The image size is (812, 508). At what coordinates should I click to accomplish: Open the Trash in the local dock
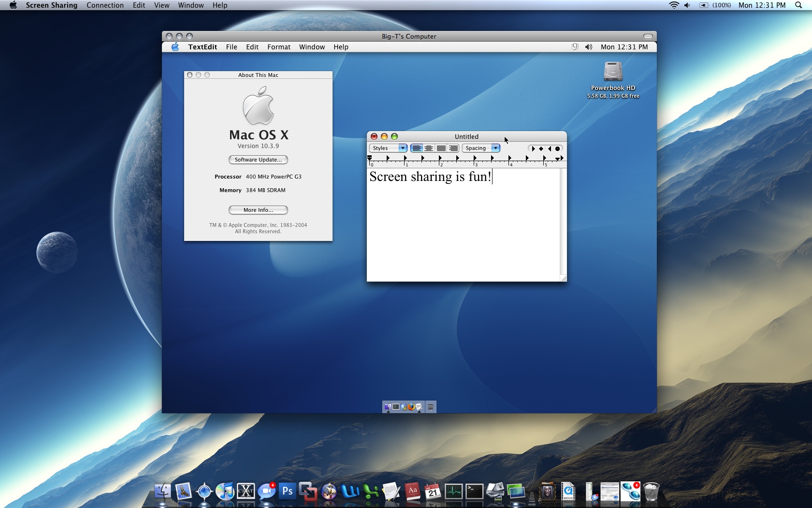(x=652, y=492)
